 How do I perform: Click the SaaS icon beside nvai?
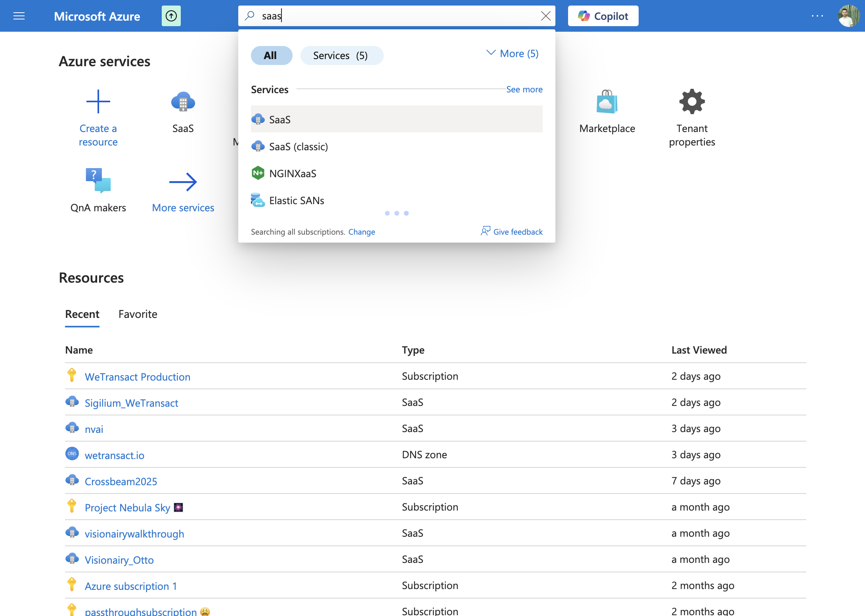(x=72, y=428)
